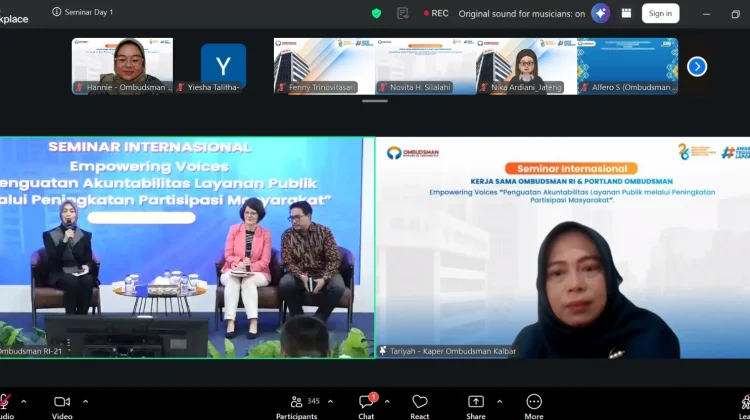Click the Ombudsman RI-21 speaker video
Screen dimensions: 750x420
187,247
